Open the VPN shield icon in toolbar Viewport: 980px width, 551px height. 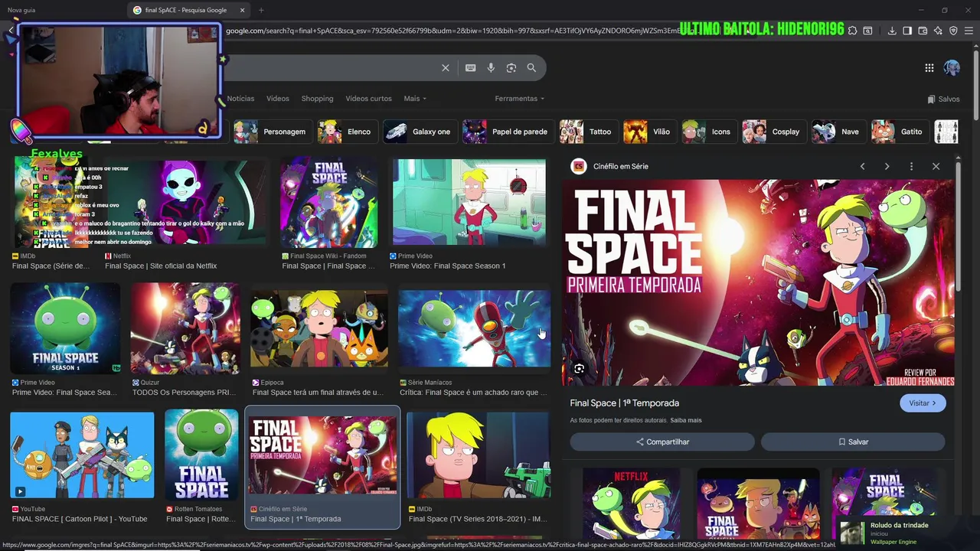point(953,31)
